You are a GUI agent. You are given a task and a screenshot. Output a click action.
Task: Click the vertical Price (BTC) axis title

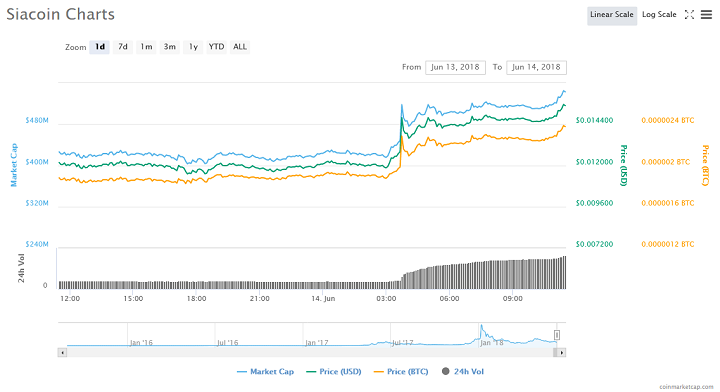point(705,165)
